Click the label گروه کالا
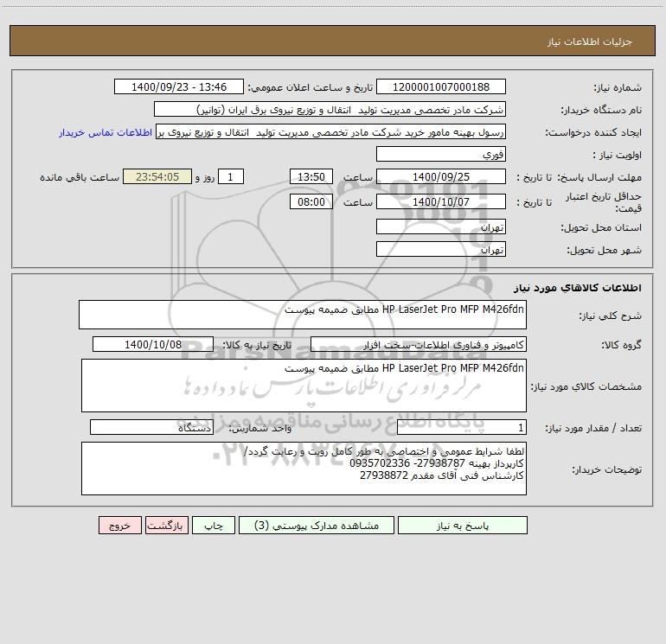This screenshot has height=644, width=666. click(621, 345)
